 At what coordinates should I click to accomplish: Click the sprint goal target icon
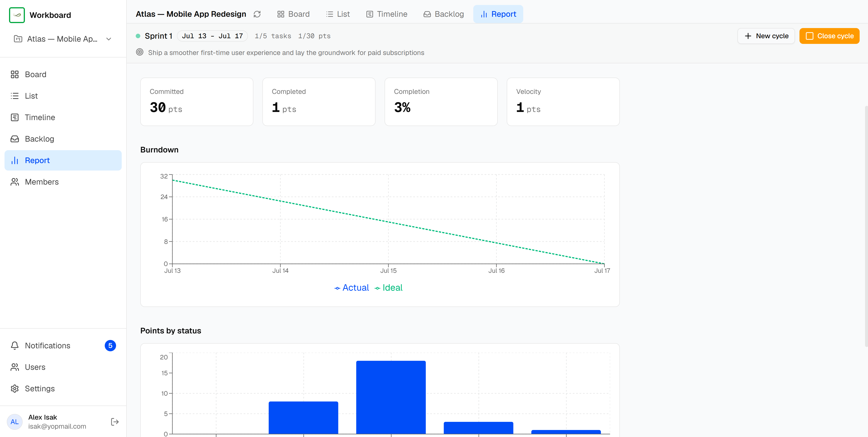[x=140, y=52]
